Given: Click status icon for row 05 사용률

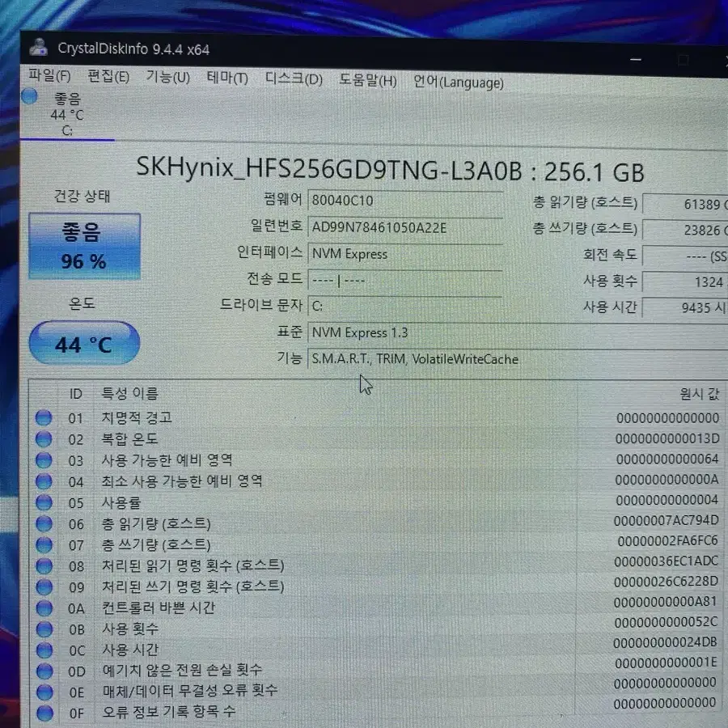Looking at the screenshot, I should coord(44,502).
